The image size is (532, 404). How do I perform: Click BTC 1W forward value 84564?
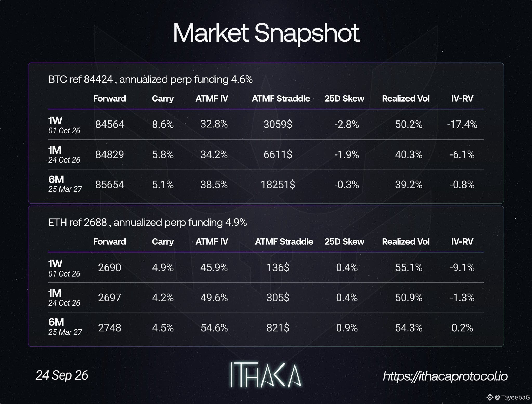tap(110, 124)
